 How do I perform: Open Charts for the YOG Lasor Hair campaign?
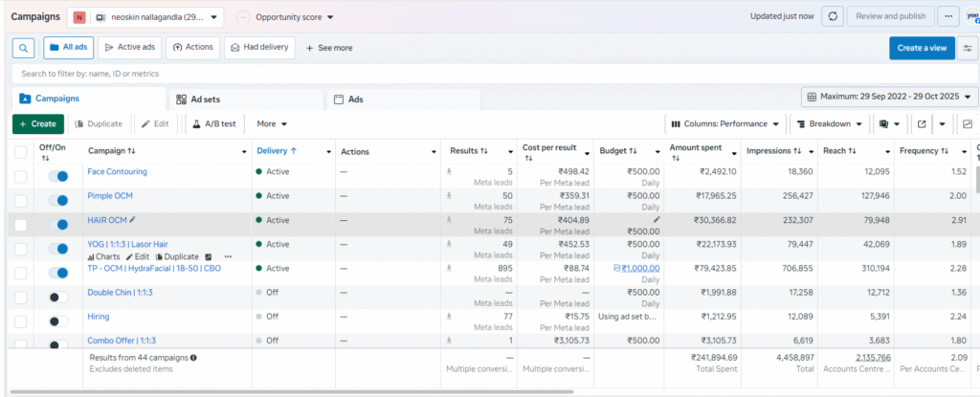click(103, 256)
